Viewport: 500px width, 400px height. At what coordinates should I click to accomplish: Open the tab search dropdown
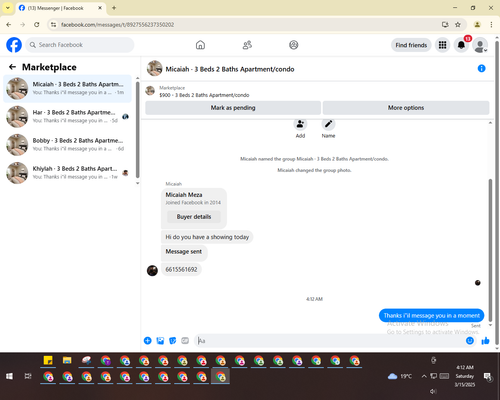pyautogui.click(x=8, y=8)
